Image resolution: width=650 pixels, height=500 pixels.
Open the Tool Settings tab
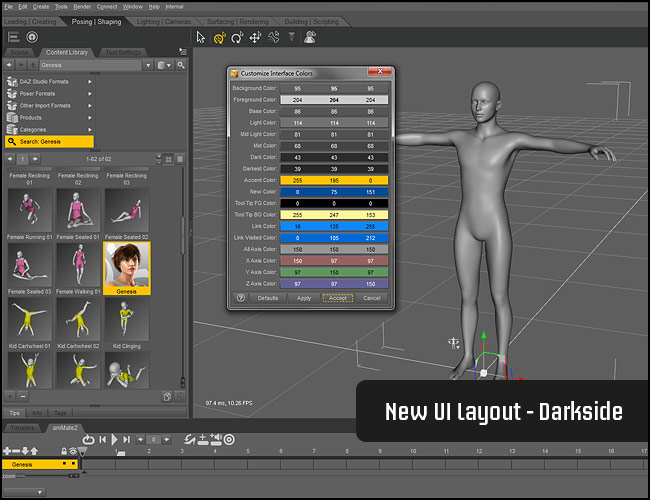[x=124, y=52]
